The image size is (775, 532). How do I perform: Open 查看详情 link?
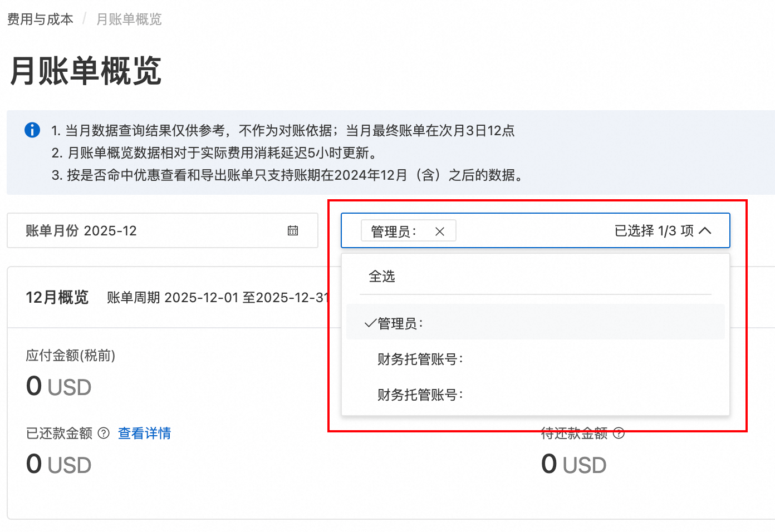click(144, 433)
